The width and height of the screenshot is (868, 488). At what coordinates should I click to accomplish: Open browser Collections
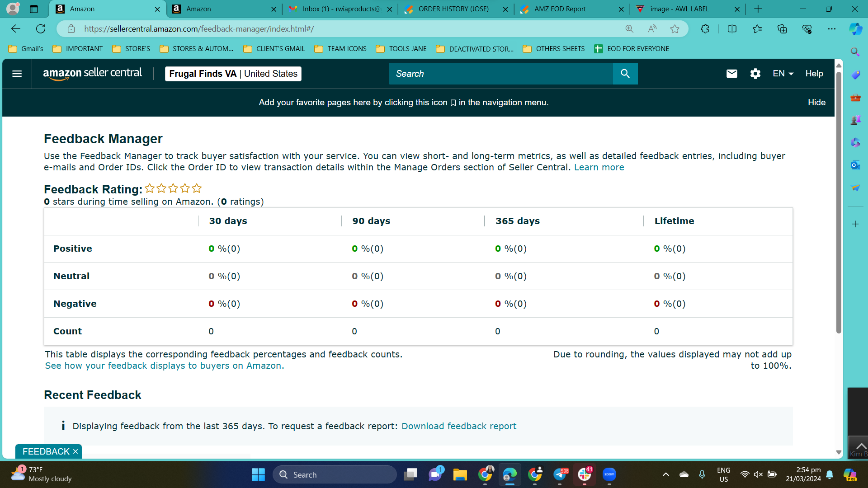(782, 29)
